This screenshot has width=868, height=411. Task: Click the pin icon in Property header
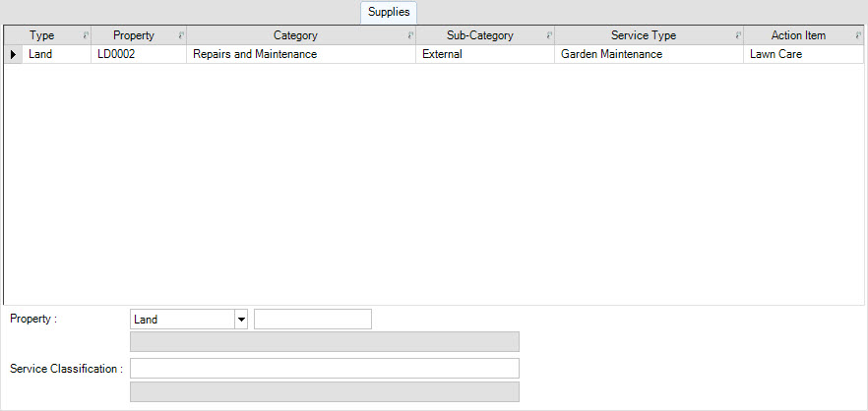(181, 35)
